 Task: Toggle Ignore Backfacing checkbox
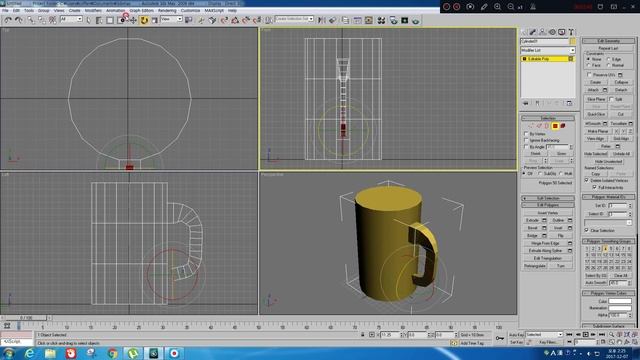pyautogui.click(x=527, y=140)
